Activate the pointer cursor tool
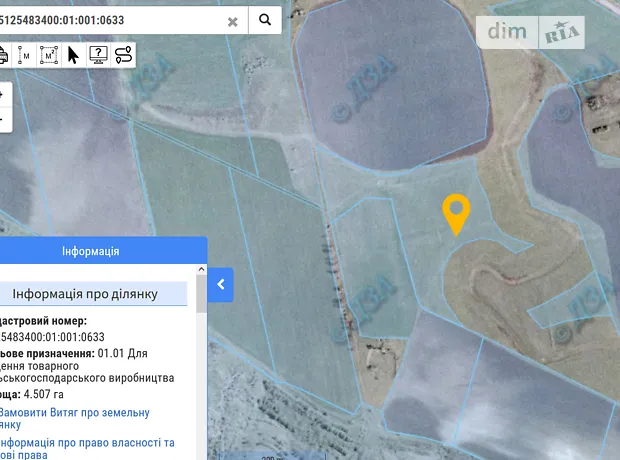Viewport: 620px width, 460px height. pos(73,54)
